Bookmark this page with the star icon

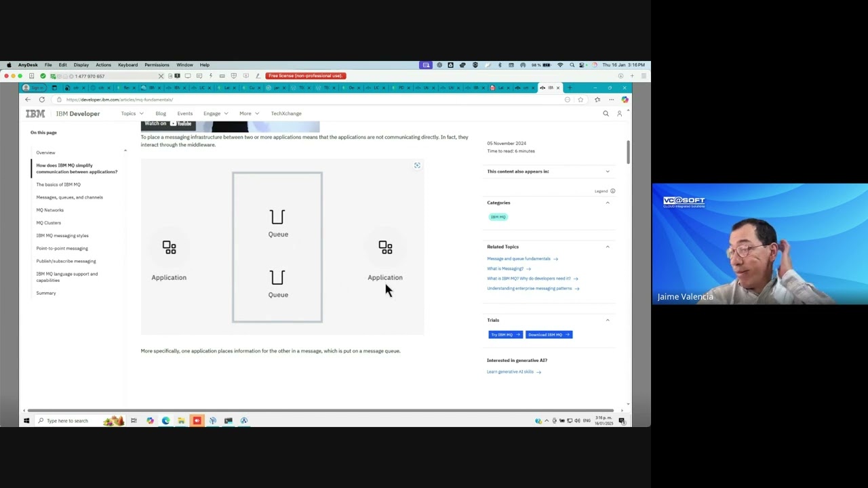(x=580, y=100)
